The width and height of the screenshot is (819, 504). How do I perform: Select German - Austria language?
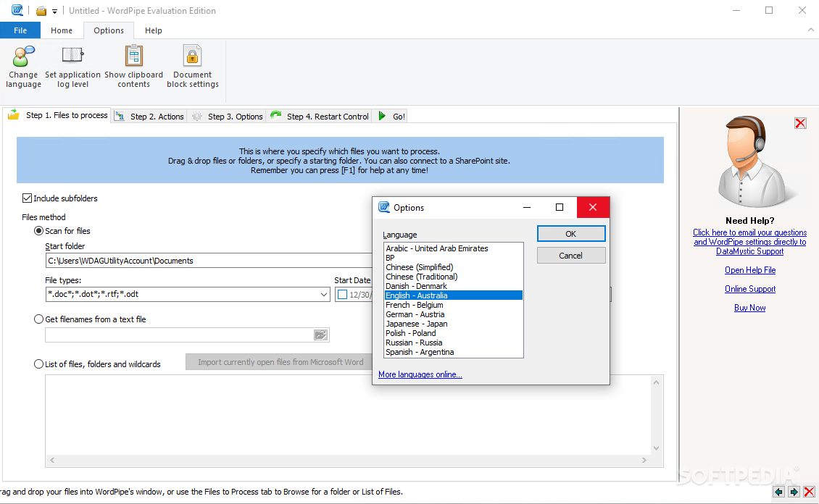[x=453, y=314]
